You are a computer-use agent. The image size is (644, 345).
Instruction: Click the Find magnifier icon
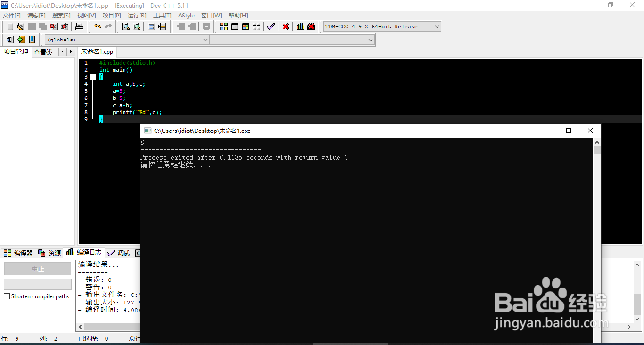(x=126, y=26)
